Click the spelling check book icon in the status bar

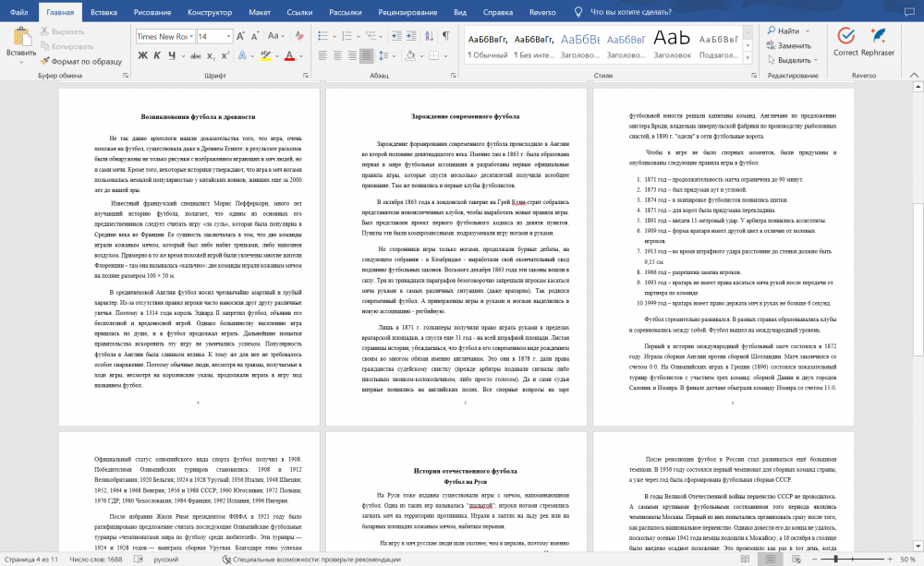coord(139,560)
